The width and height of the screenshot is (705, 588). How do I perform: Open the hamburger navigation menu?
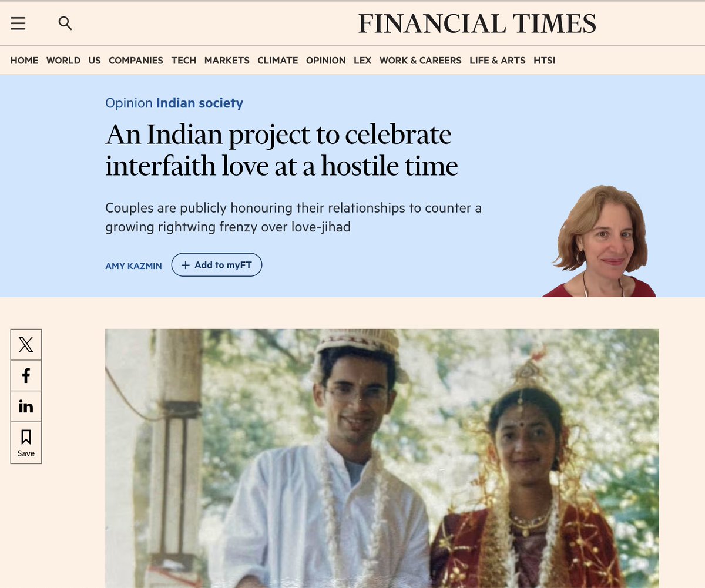pos(18,23)
